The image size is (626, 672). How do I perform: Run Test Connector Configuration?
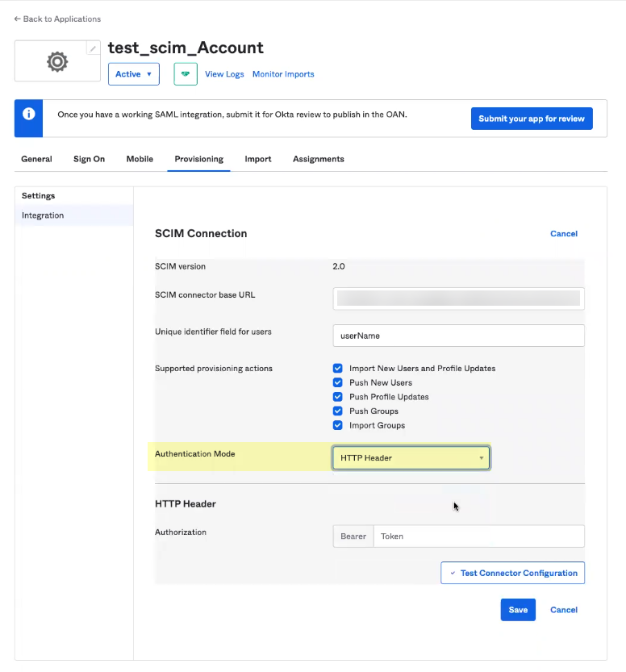512,573
